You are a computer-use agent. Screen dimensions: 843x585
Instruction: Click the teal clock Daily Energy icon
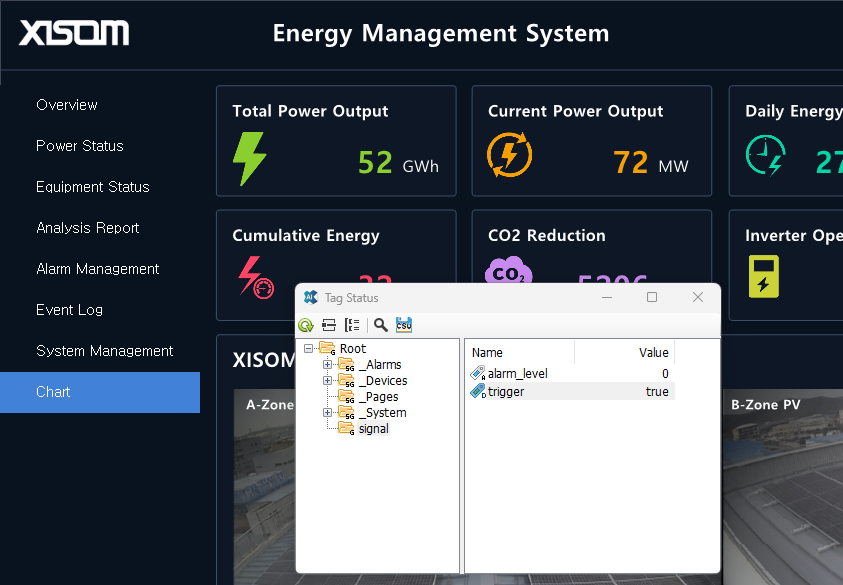(766, 155)
